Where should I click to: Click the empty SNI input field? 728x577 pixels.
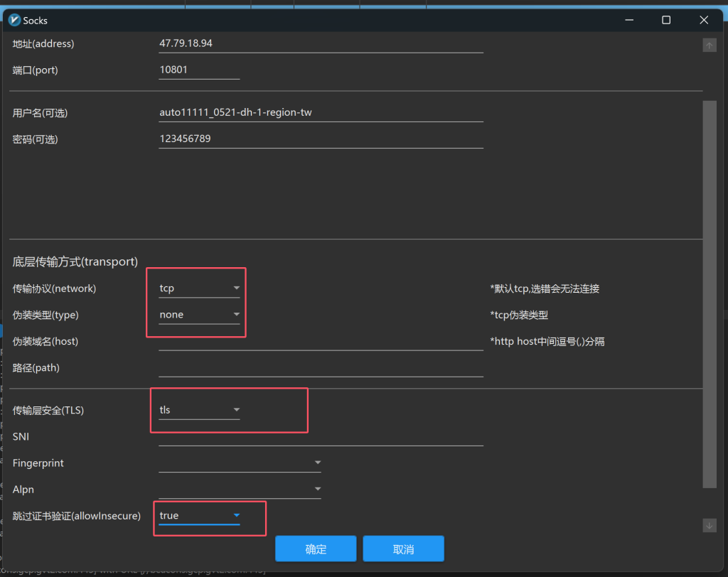pyautogui.click(x=321, y=437)
